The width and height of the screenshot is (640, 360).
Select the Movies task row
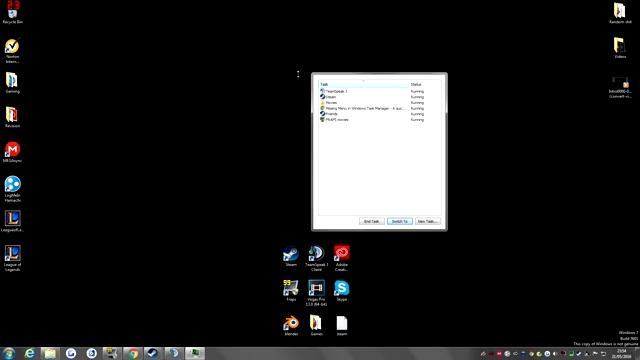pyautogui.click(x=380, y=103)
